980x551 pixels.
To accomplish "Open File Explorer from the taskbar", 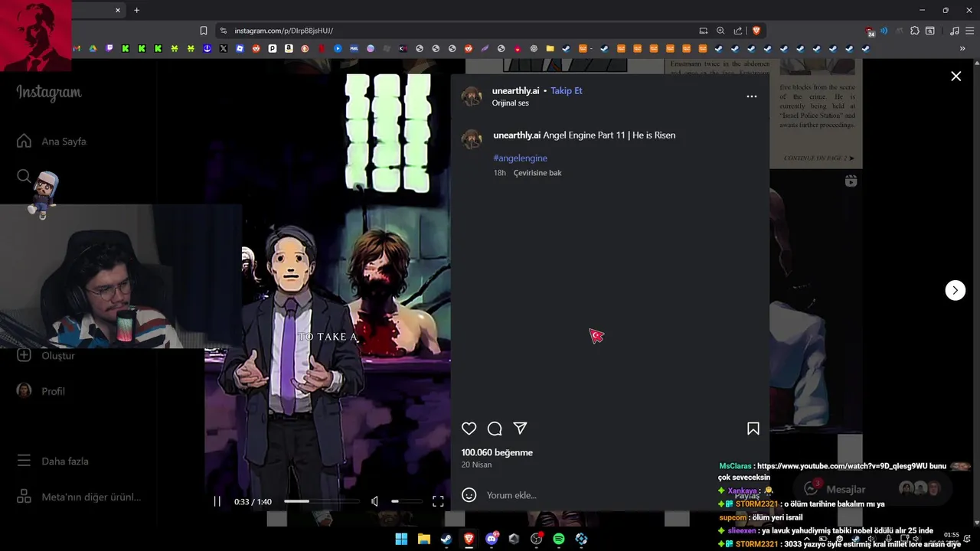I will point(423,539).
